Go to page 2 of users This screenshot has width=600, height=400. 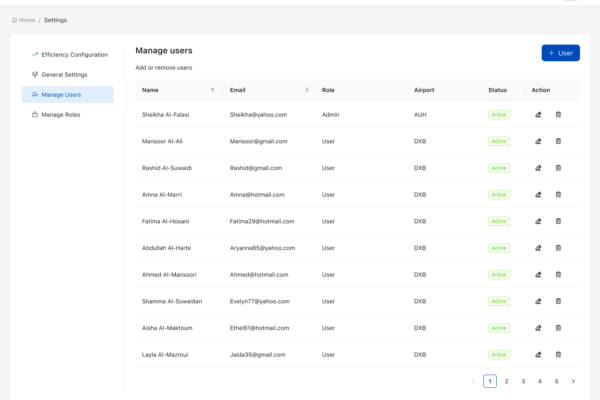pyautogui.click(x=506, y=381)
